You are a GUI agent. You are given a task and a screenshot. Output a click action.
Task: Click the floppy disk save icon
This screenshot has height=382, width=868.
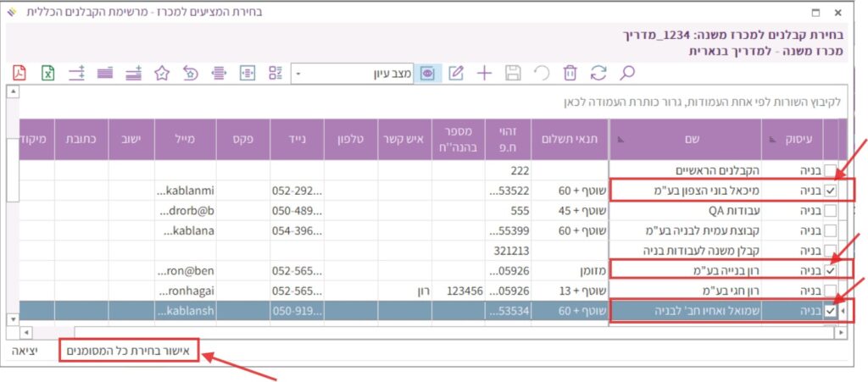click(x=513, y=73)
